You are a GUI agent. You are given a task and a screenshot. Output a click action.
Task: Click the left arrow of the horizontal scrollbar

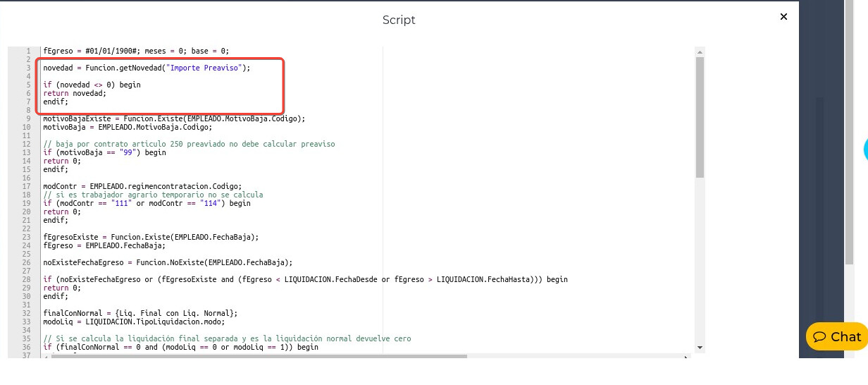(x=46, y=357)
